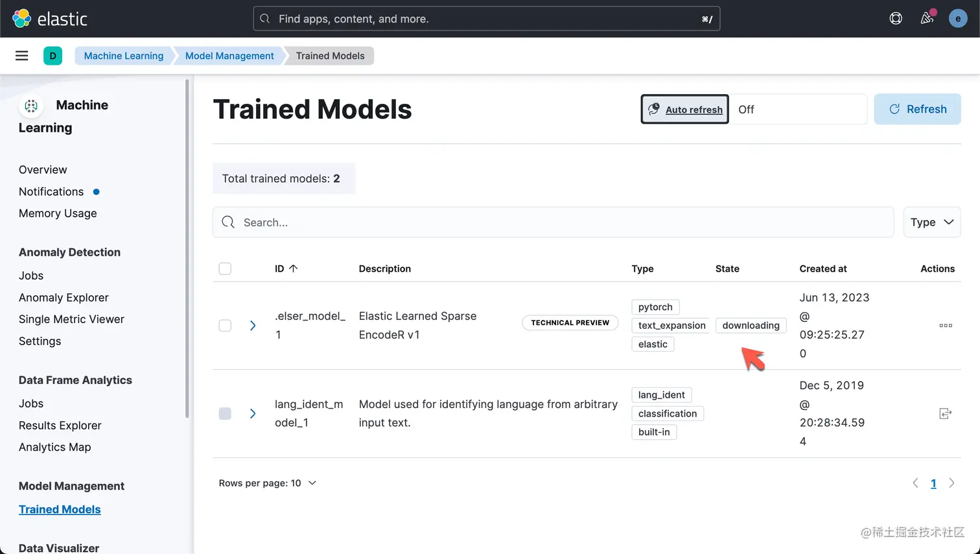Click the Elastic Learned Sparse EncodeR description

point(417,326)
